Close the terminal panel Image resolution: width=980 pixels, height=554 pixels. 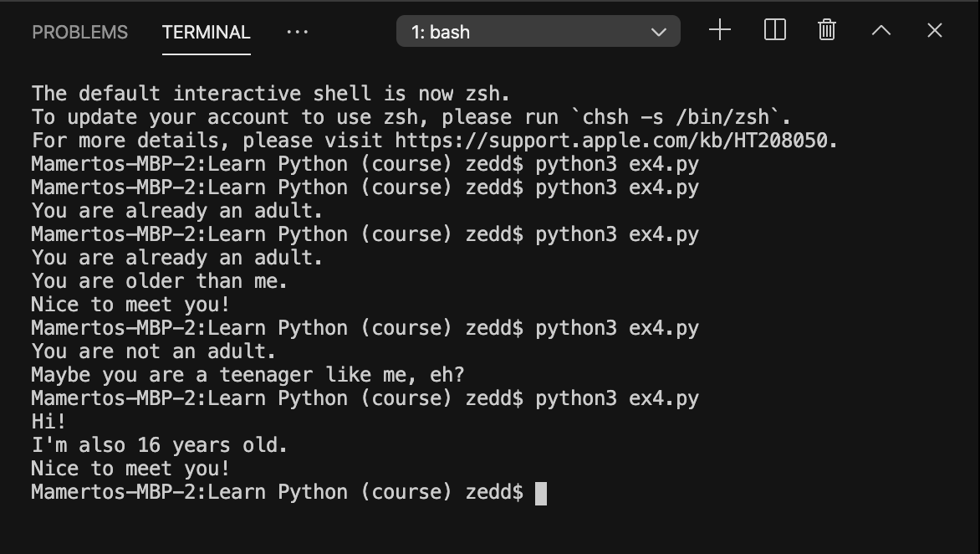(935, 31)
